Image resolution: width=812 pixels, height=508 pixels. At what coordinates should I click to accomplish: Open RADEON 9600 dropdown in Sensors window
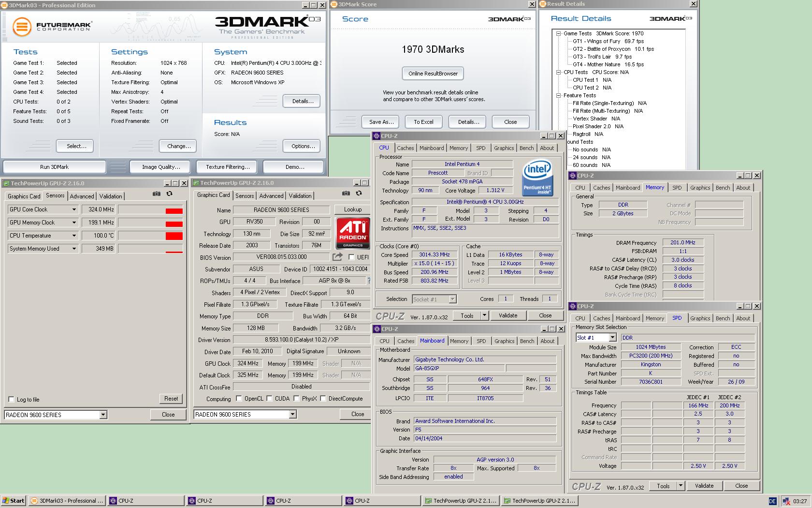click(x=103, y=415)
